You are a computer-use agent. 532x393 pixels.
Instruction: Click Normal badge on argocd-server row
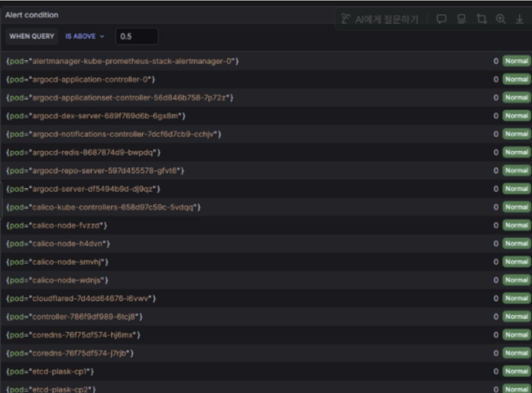[517, 189]
